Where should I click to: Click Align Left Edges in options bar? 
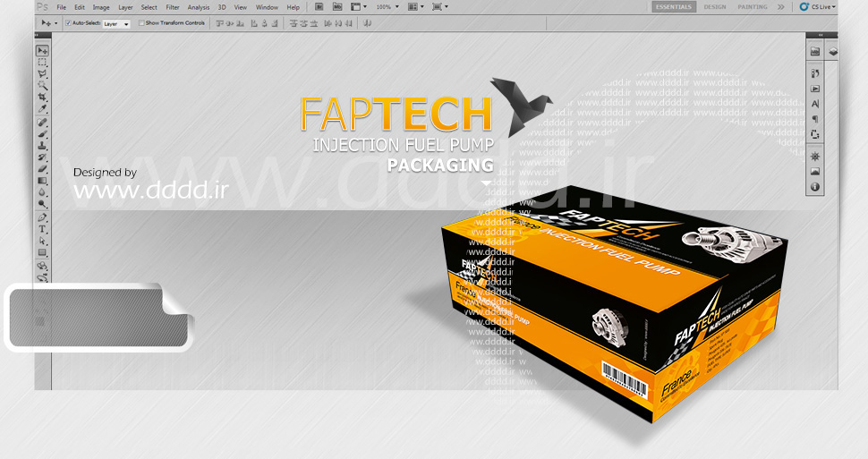click(x=254, y=23)
